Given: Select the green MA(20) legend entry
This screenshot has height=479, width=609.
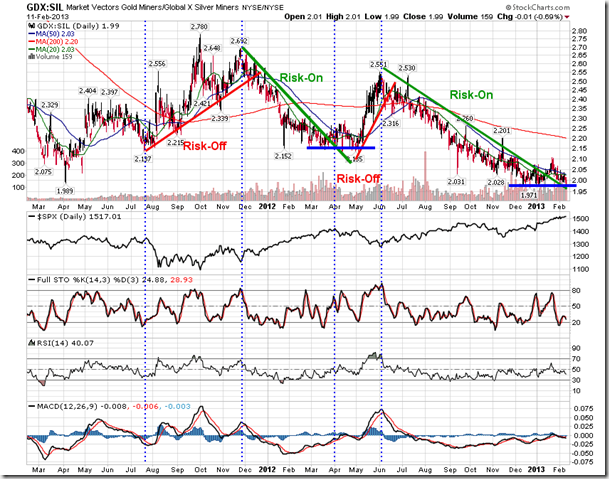Looking at the screenshot, I should (52, 49).
